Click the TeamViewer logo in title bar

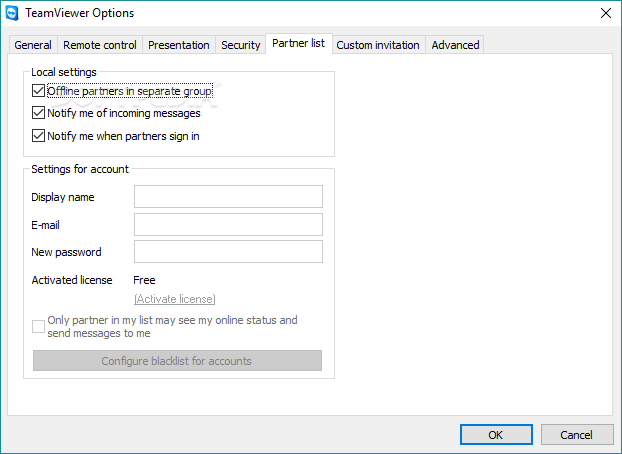pyautogui.click(x=12, y=13)
